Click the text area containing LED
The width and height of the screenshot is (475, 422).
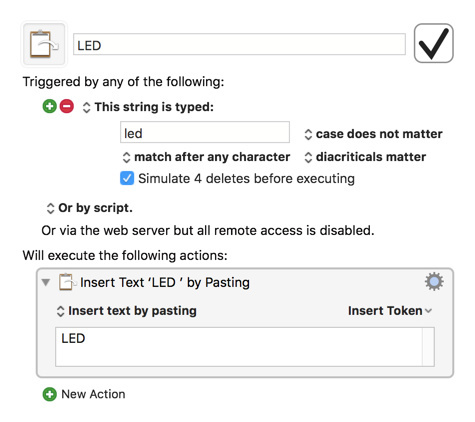pyautogui.click(x=245, y=347)
